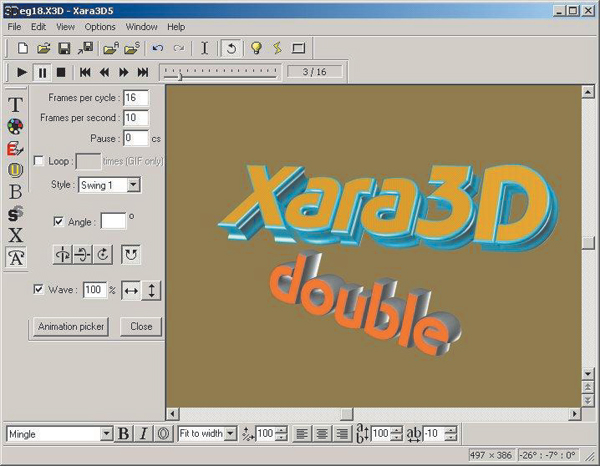Open Bevel options with the B icon

16,192
